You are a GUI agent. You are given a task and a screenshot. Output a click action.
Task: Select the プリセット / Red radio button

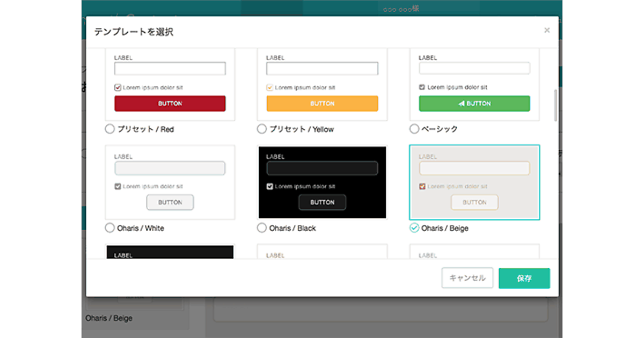point(109,129)
